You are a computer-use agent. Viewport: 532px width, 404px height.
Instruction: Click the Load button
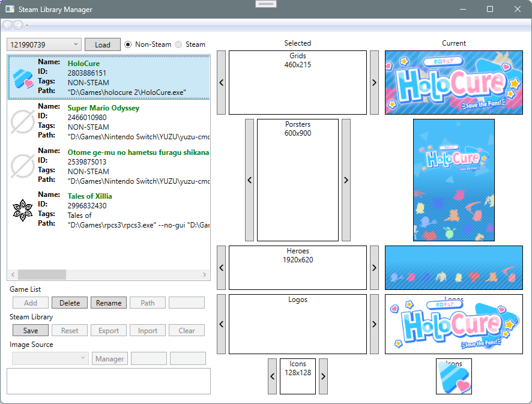[x=103, y=44]
